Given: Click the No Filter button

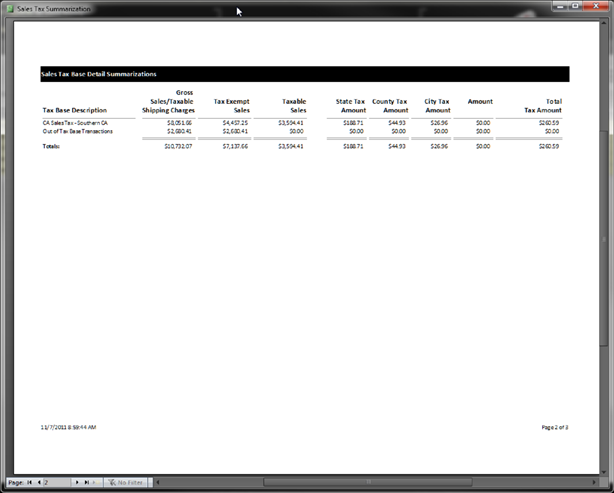Looking at the screenshot, I should coord(125,482).
